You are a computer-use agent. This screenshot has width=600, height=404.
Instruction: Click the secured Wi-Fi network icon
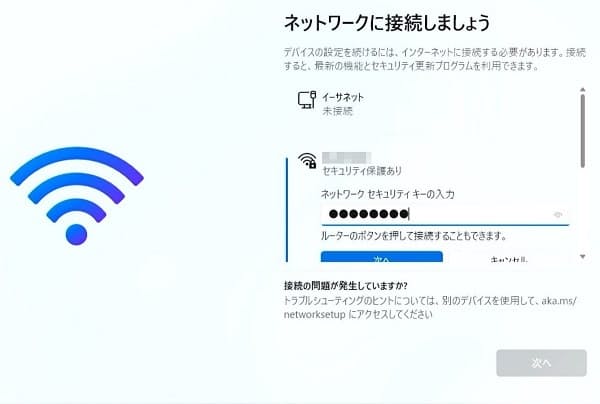(x=308, y=160)
